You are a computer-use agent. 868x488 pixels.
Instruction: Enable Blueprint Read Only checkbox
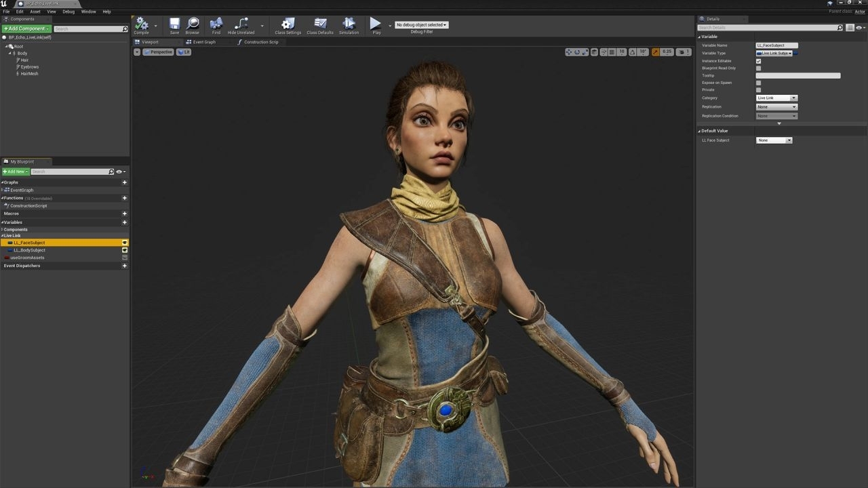tap(758, 68)
